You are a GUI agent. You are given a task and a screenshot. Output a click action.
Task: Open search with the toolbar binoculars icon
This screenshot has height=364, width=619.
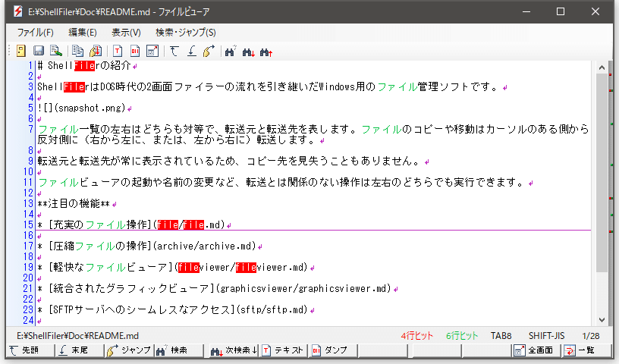coord(230,51)
